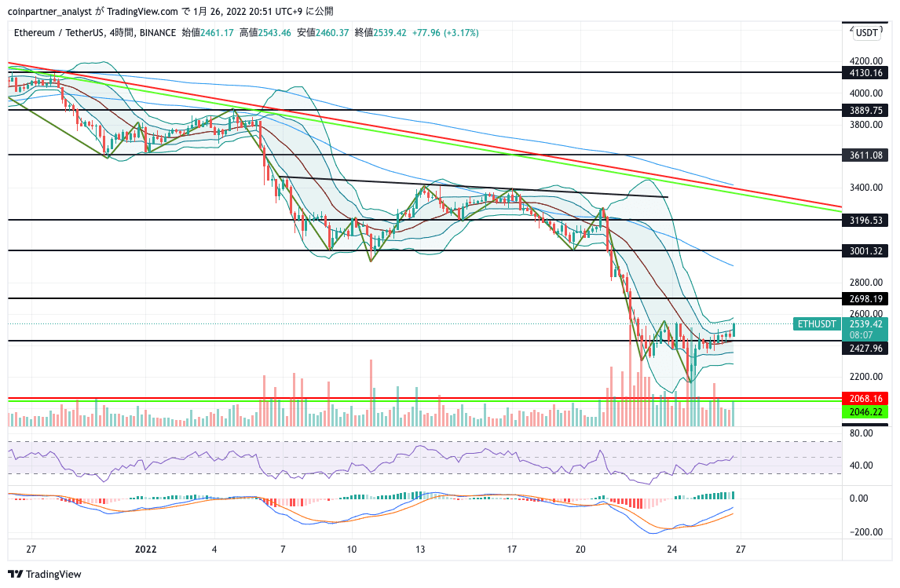This screenshot has height=588, width=900.
Task: Click the 10 date on time axis
Action: 351,549
